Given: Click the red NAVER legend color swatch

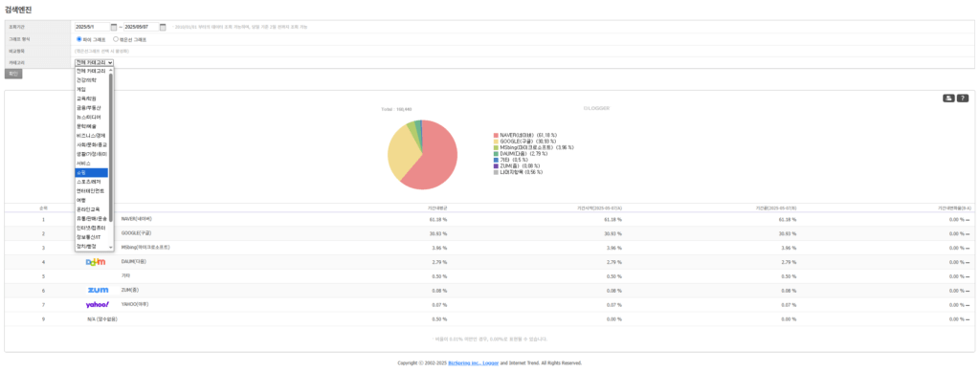Looking at the screenshot, I should click(x=496, y=135).
